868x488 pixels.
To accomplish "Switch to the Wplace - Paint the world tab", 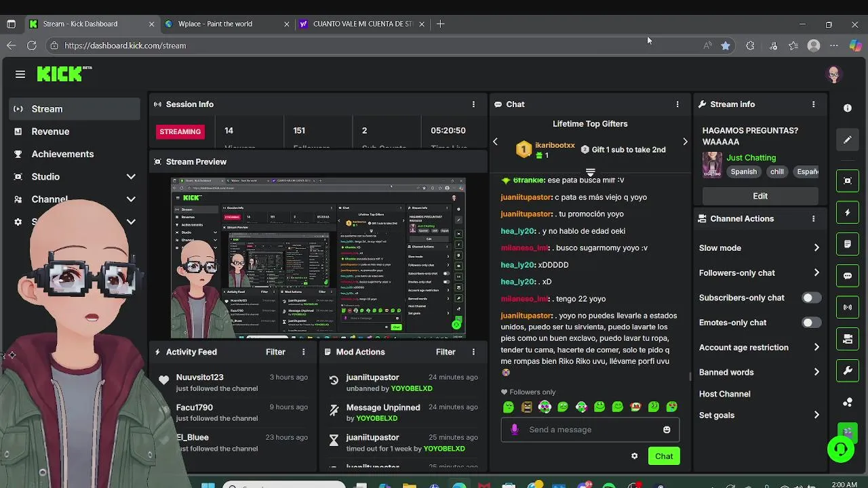I will click(x=227, y=24).
